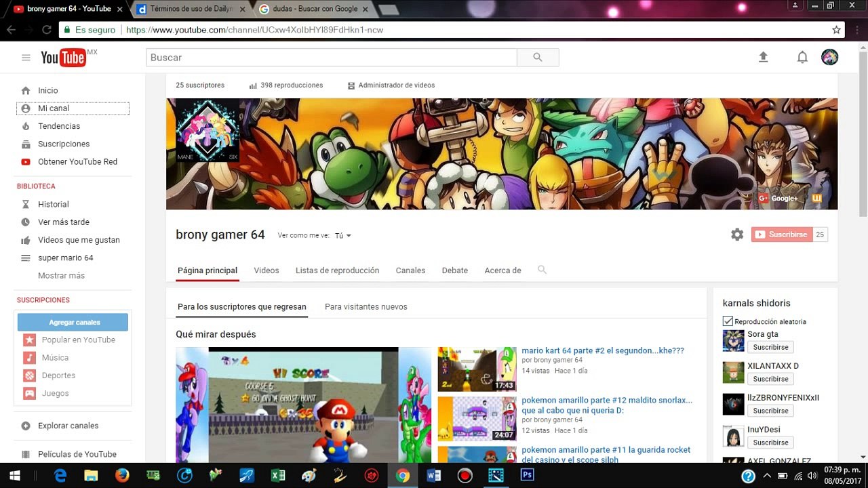
Task: Launch Firefox from the taskbar
Action: pyautogui.click(x=122, y=476)
